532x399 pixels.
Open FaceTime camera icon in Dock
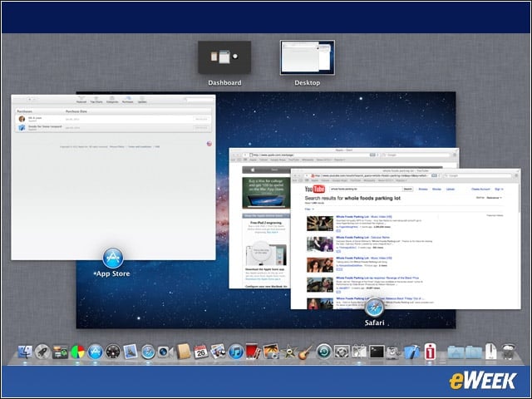pyautogui.click(x=165, y=352)
